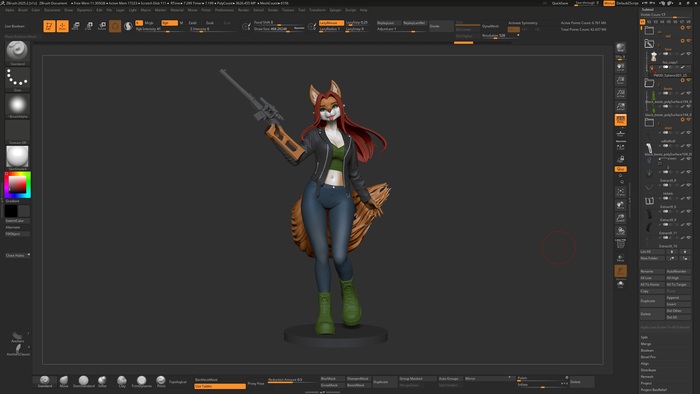Expand the Project BasRelief section
This screenshot has height=394, width=700.
point(654,390)
